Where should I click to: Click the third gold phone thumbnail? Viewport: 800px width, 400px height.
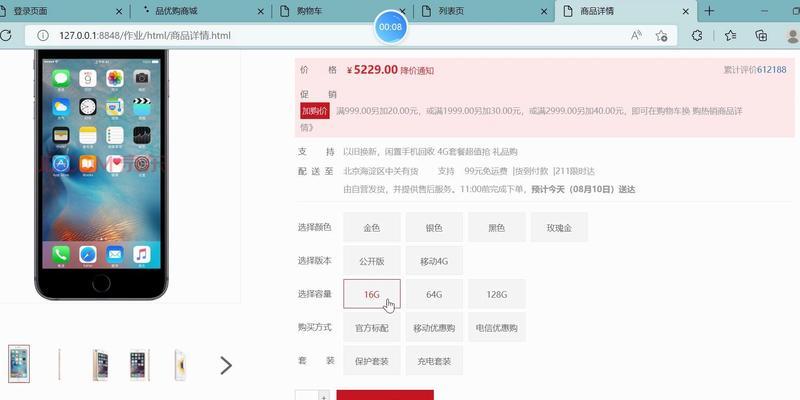100,365
